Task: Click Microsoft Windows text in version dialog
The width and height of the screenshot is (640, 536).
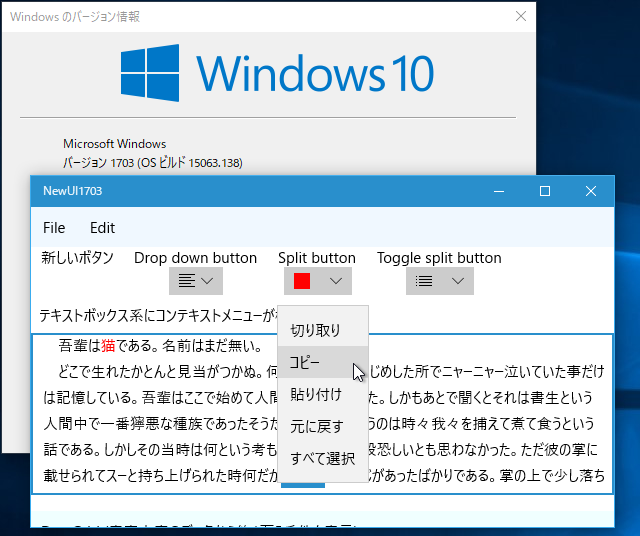Action: coord(115,144)
